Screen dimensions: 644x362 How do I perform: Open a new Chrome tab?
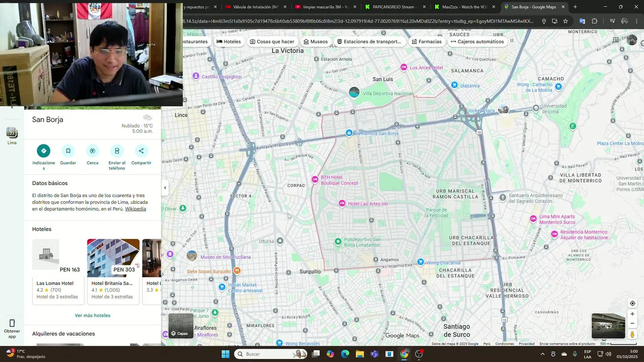point(575,7)
